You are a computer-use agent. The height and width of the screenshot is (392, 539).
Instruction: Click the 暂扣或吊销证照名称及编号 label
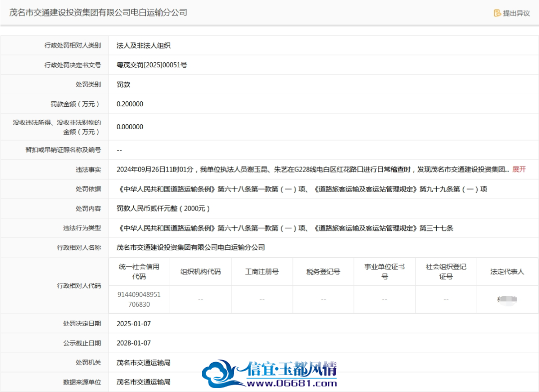[x=63, y=150]
